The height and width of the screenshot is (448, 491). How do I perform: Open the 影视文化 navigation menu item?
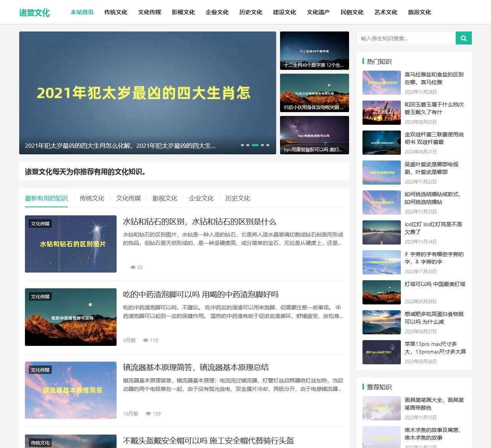(x=183, y=12)
